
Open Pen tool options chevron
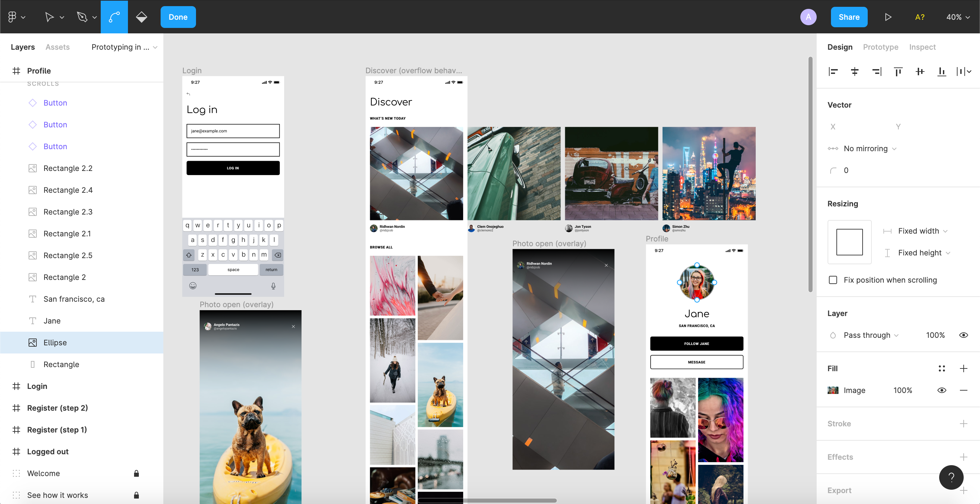pyautogui.click(x=95, y=17)
